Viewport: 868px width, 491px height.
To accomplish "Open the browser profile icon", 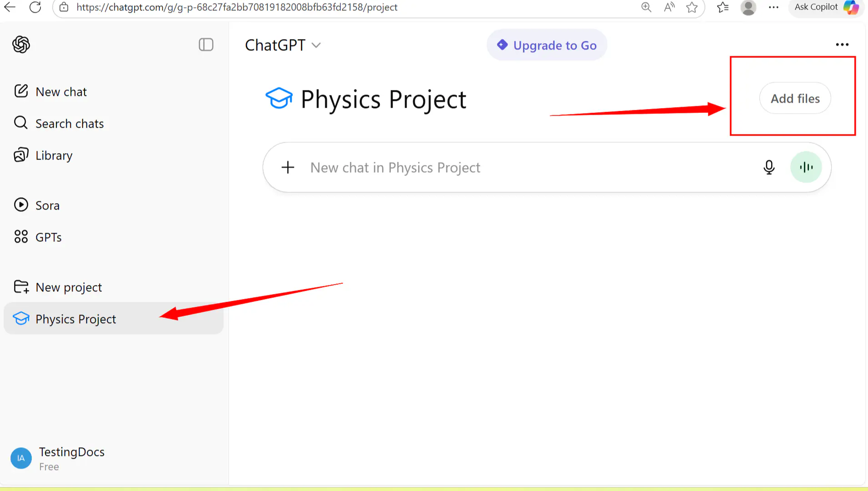I will click(748, 7).
